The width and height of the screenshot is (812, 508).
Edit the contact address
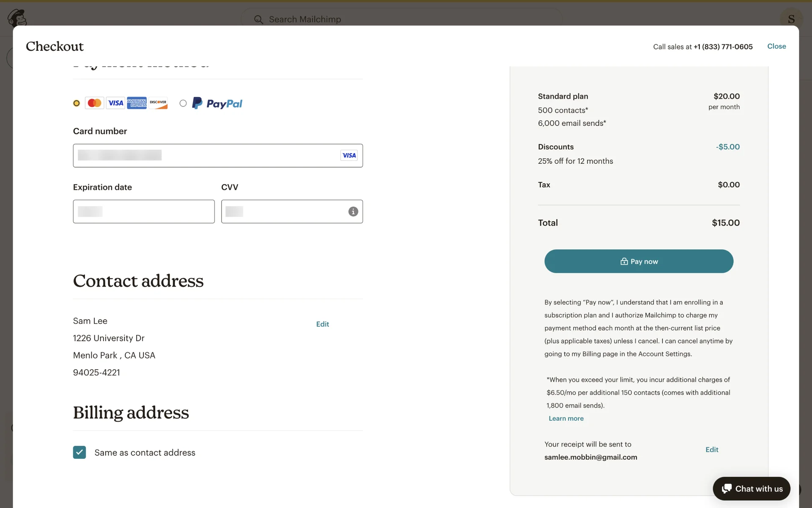tap(322, 324)
